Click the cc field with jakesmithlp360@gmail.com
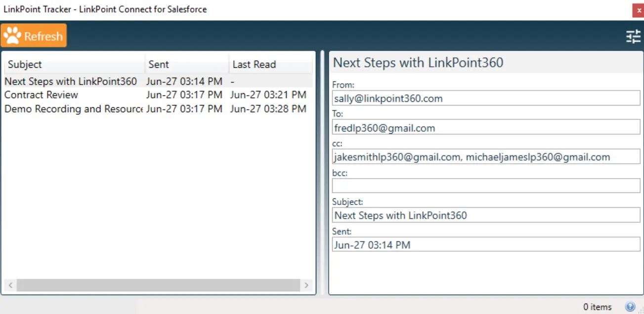 486,157
